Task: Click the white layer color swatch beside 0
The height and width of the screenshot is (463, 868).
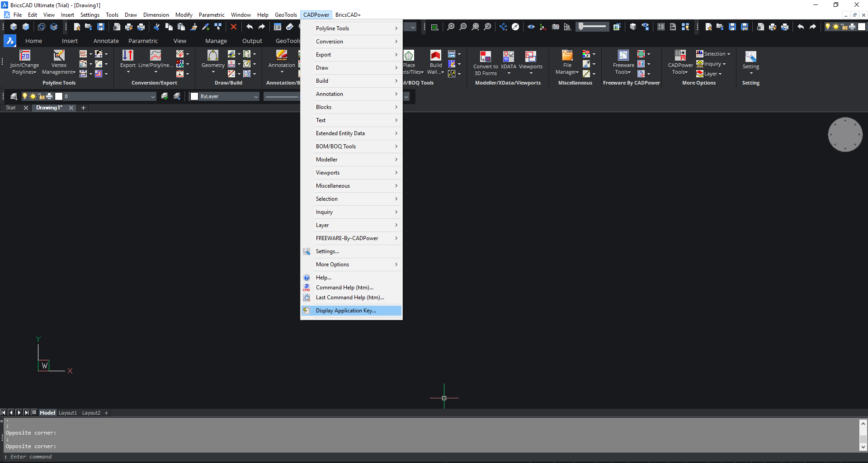Action: 59,96
